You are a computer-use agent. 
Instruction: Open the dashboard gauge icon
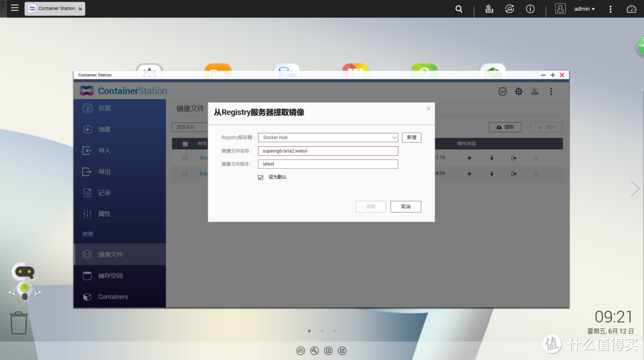pos(631,8)
